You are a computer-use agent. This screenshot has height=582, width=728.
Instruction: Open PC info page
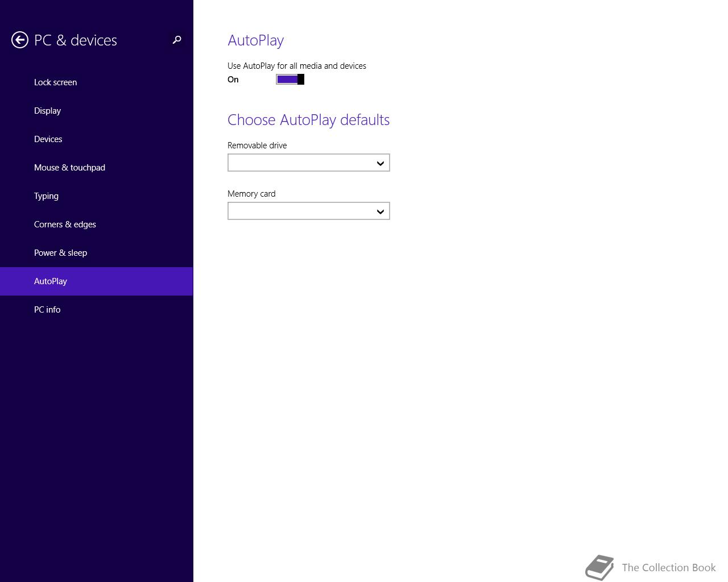click(x=97, y=310)
